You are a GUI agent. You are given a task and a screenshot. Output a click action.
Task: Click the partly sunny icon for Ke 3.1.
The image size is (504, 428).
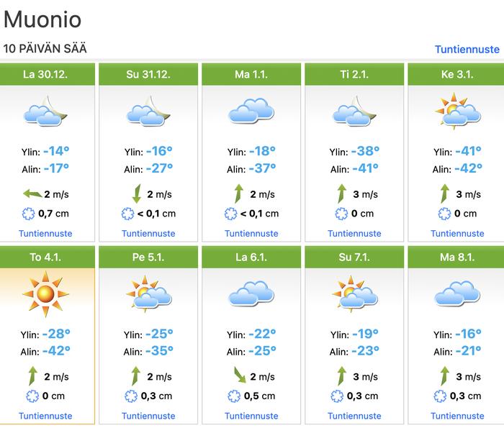tap(457, 111)
